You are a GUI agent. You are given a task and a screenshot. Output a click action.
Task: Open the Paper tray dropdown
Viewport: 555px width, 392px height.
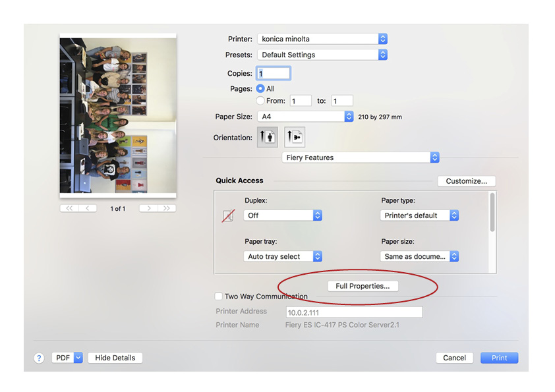pos(283,256)
